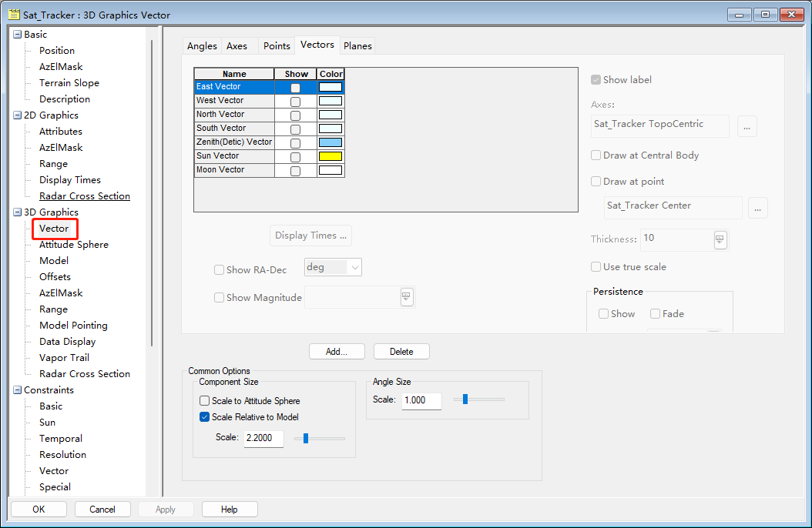Switch to the Planes tab
Image resolution: width=812 pixels, height=528 pixels.
pyautogui.click(x=357, y=46)
